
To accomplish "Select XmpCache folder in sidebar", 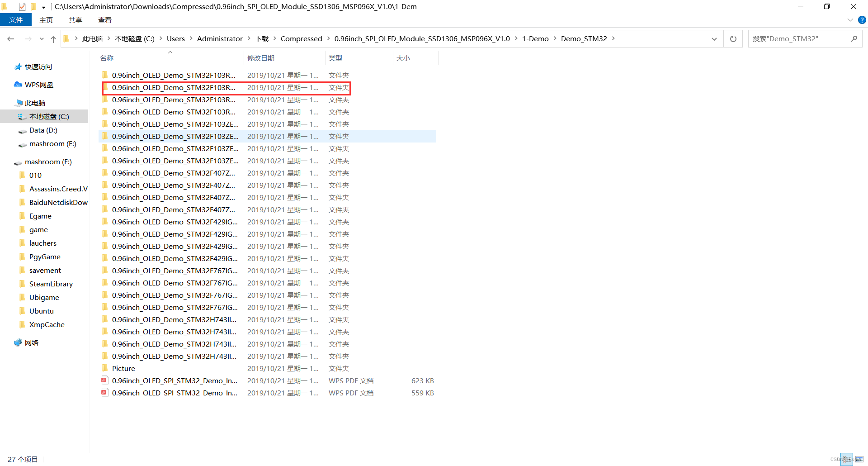I will pyautogui.click(x=47, y=324).
